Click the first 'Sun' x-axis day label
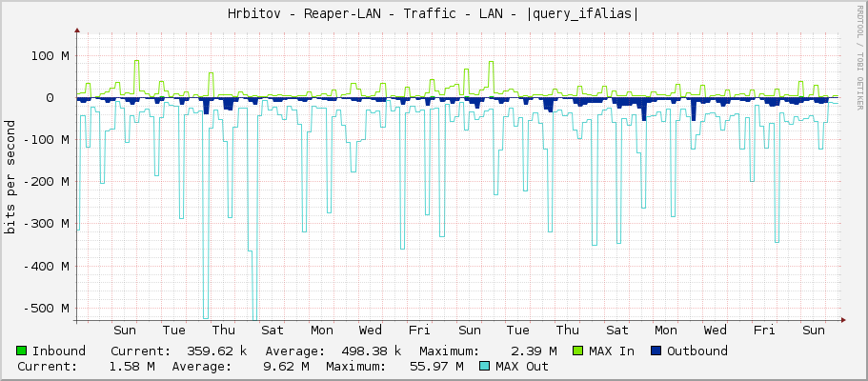The image size is (868, 381). 125,331
